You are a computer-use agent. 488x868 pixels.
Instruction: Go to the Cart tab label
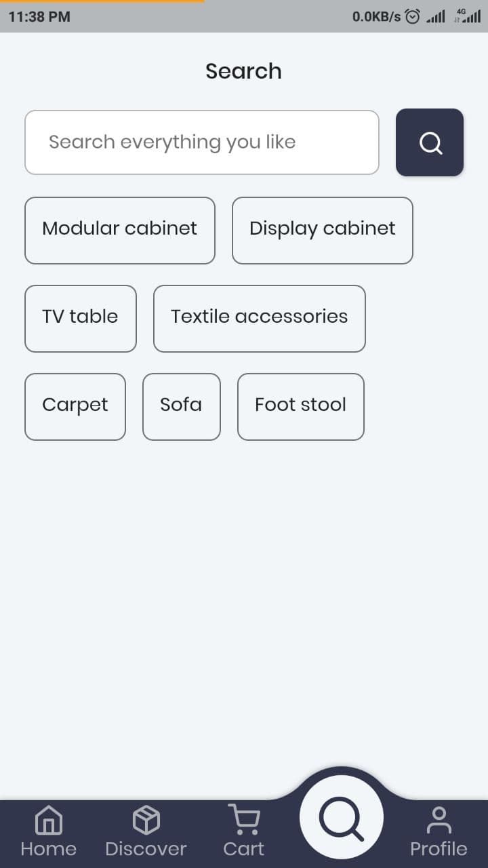pos(243,849)
